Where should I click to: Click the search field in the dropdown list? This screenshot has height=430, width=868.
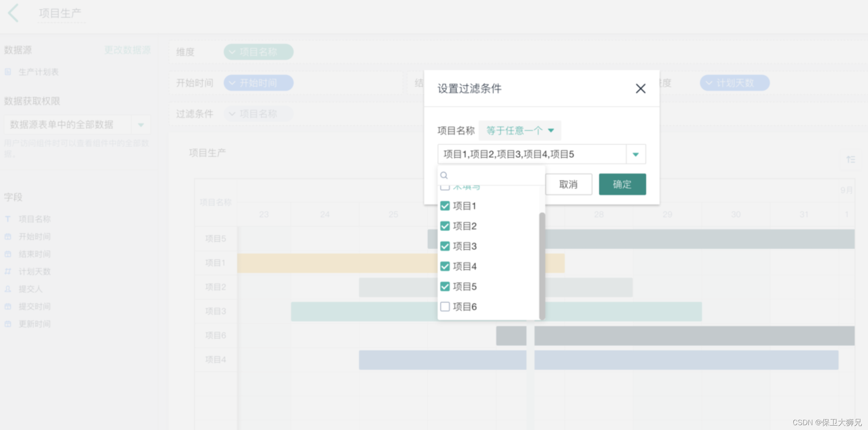click(491, 175)
